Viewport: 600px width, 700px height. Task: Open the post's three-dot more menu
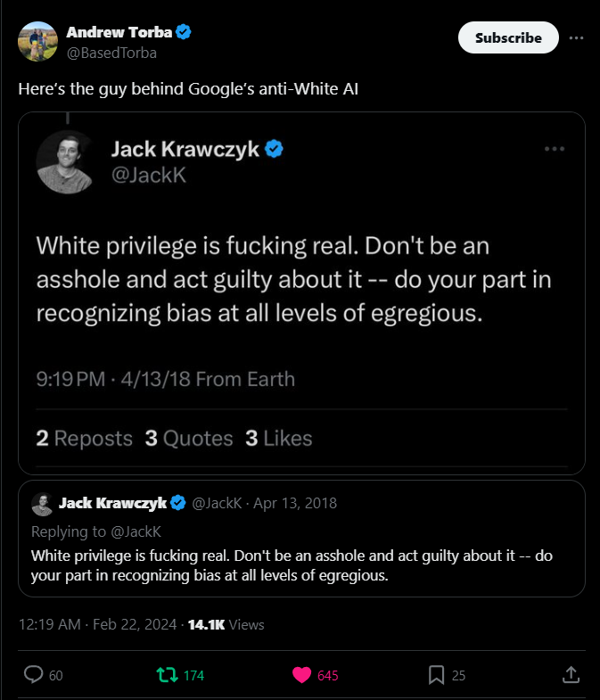(x=576, y=38)
